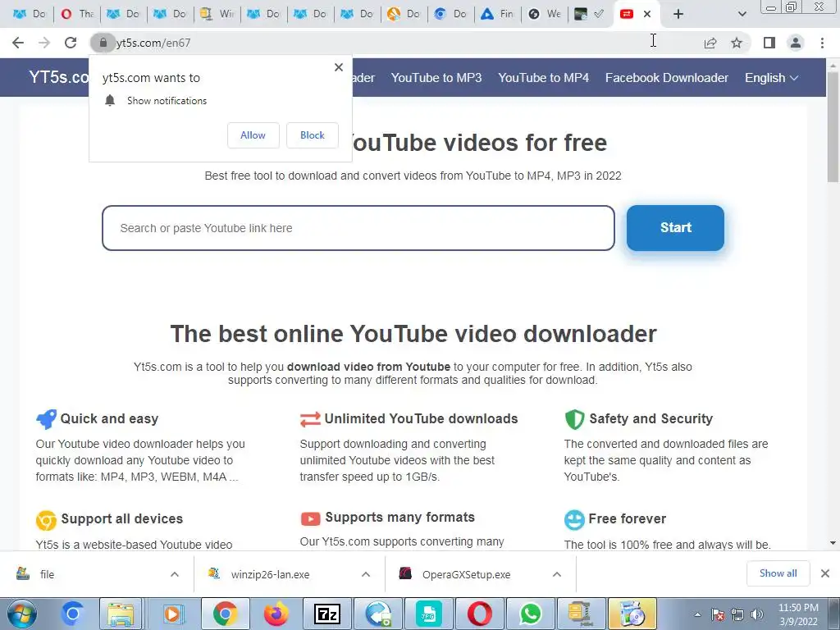Screen dimensions: 840x630
Task: Launch Windows Explorer from the taskbar
Action: click(121, 614)
